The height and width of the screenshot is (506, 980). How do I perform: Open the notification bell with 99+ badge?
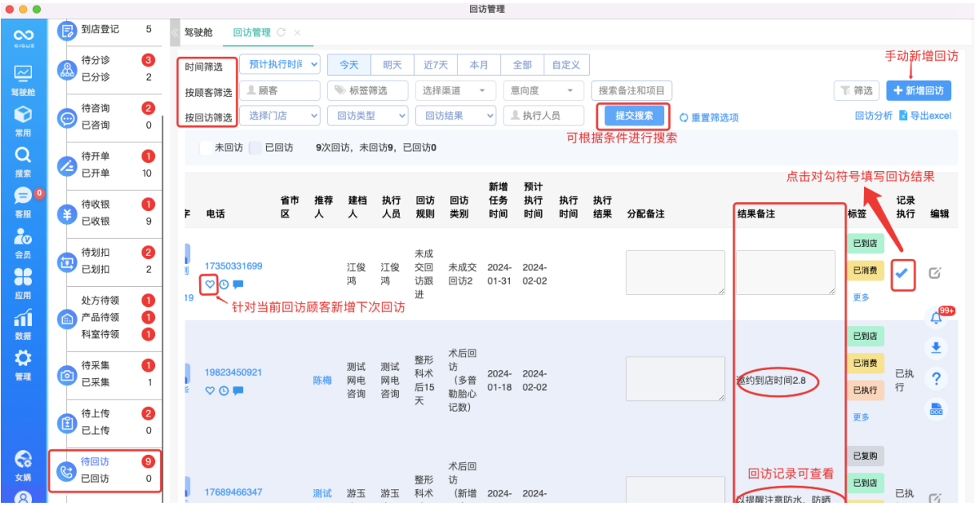[x=936, y=317]
